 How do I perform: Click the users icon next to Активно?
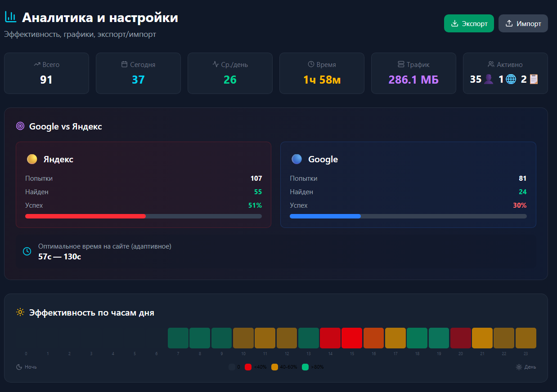pos(491,64)
